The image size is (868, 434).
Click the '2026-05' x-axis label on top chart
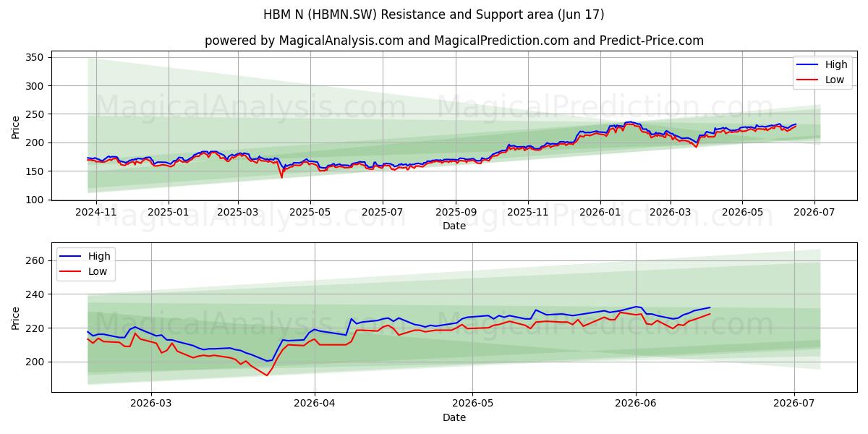pyautogui.click(x=742, y=213)
